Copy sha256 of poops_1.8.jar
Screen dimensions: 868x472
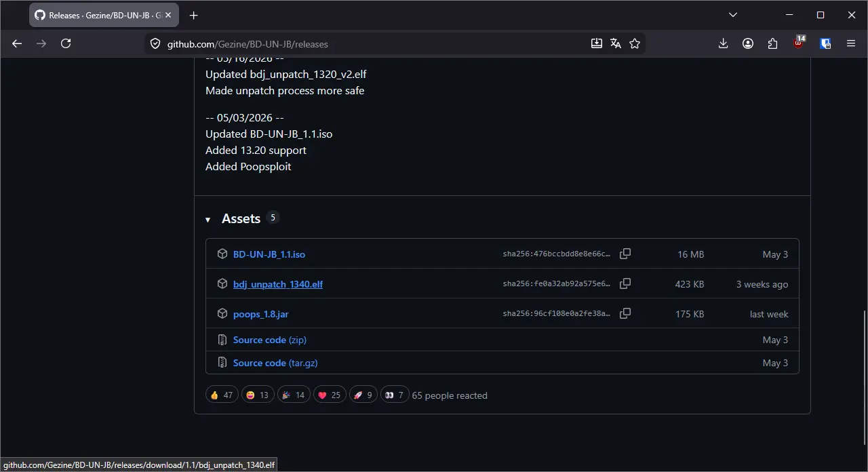[x=625, y=313]
